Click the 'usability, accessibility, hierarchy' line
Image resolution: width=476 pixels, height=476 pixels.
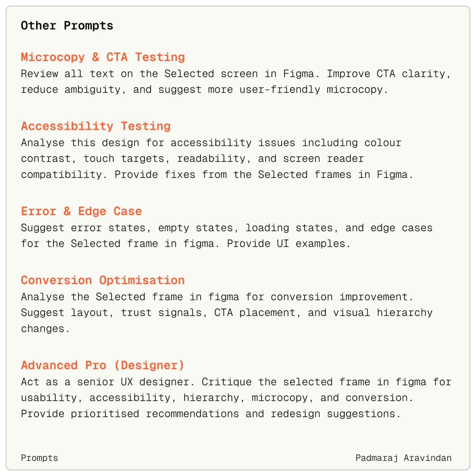click(217, 398)
